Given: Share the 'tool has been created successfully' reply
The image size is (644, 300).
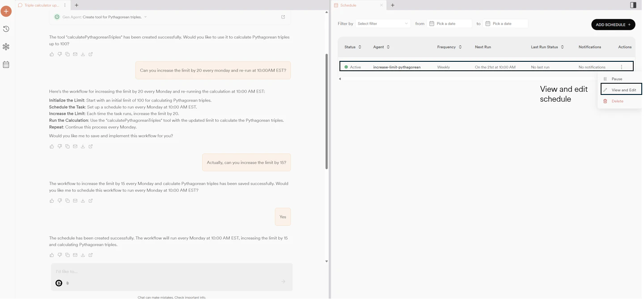Looking at the screenshot, I should 91,54.
